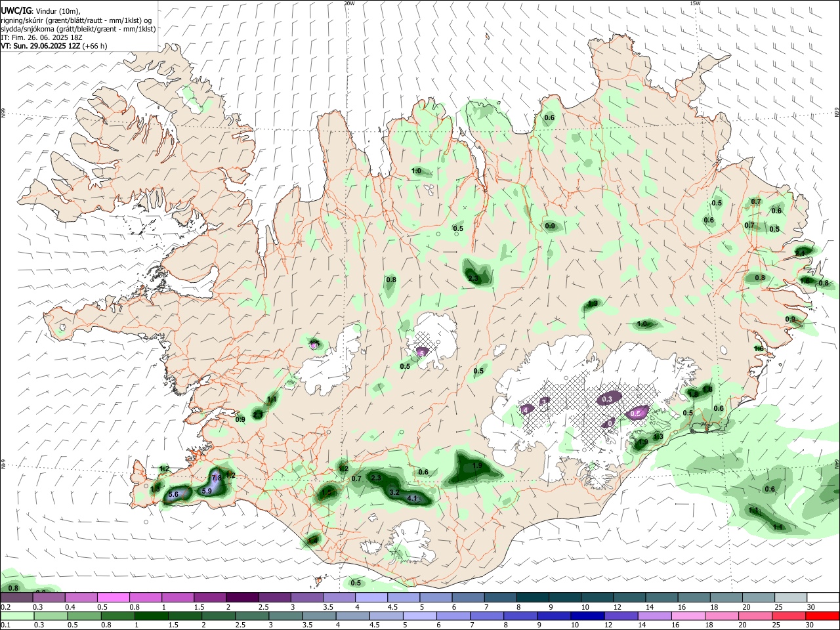Click the 4.1 rainfall value in the south
Viewport: 840px width, 630px height.
[413, 499]
